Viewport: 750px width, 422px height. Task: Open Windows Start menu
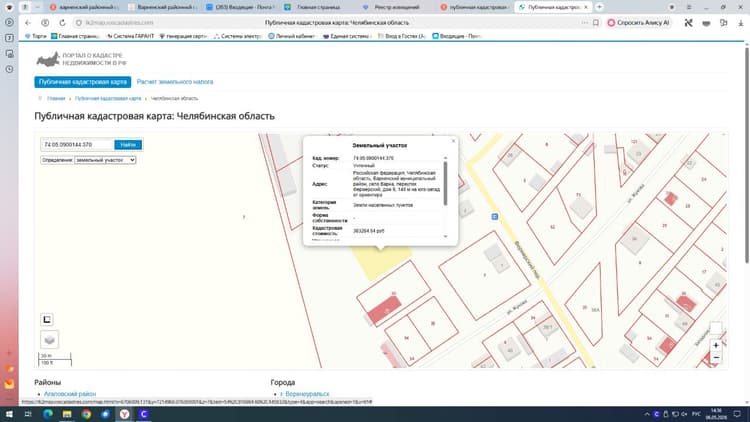(9, 414)
